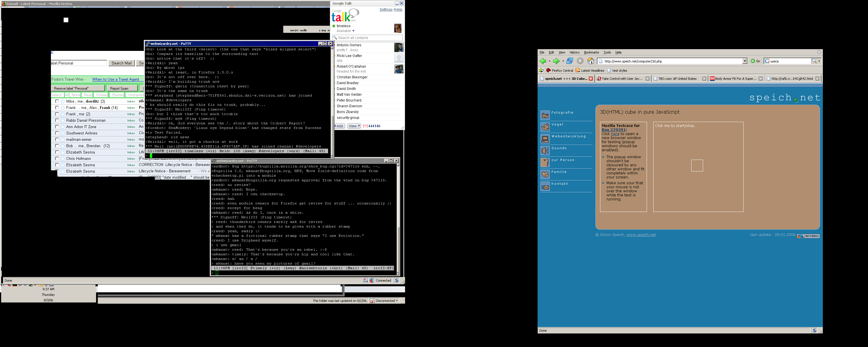This screenshot has width=868, height=347.
Task: Tick checkbox for Rabbi Daniel Pressman email
Action: click(57, 121)
